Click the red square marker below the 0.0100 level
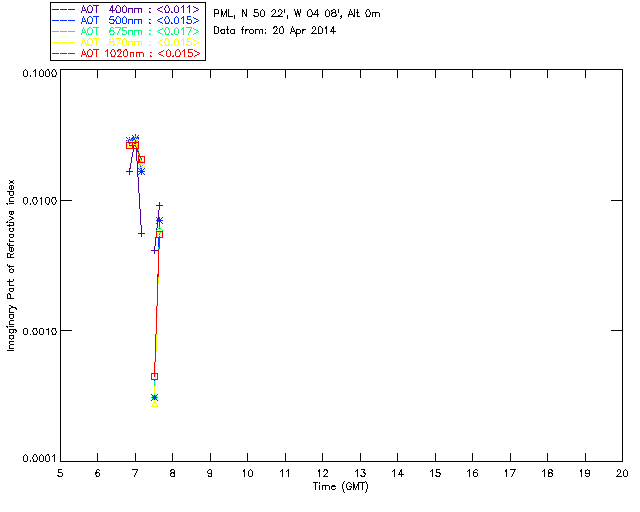 [x=160, y=234]
